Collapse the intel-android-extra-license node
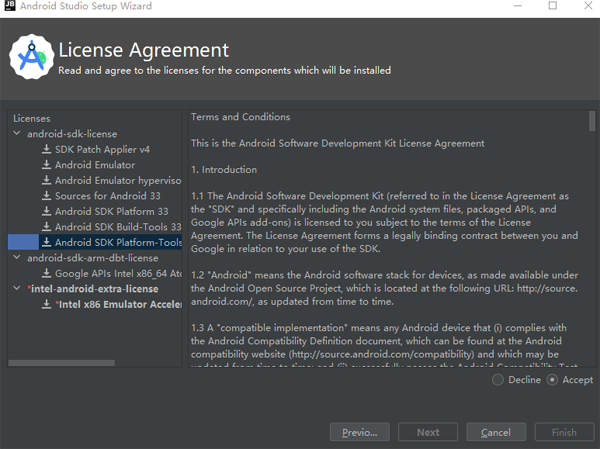This screenshot has width=600, height=449. click(x=16, y=289)
